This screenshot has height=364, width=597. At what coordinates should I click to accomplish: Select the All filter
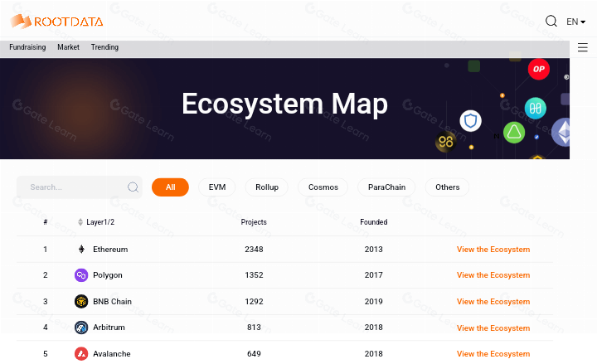point(170,187)
